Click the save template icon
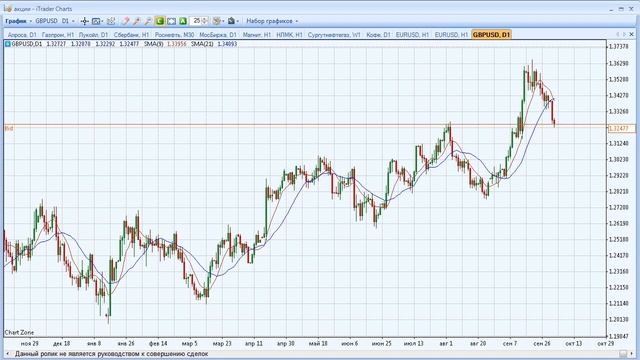This screenshot has height=360, width=640. tap(231, 21)
